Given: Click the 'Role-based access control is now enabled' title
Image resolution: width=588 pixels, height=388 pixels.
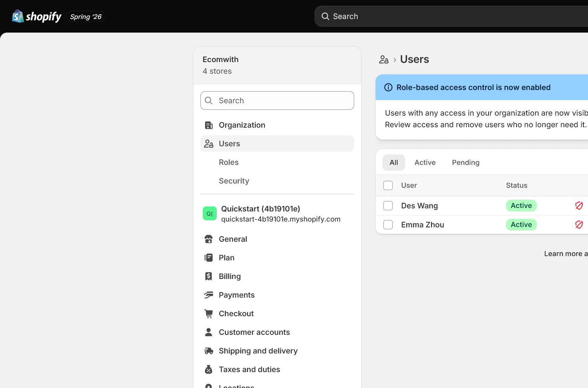Looking at the screenshot, I should [473, 87].
